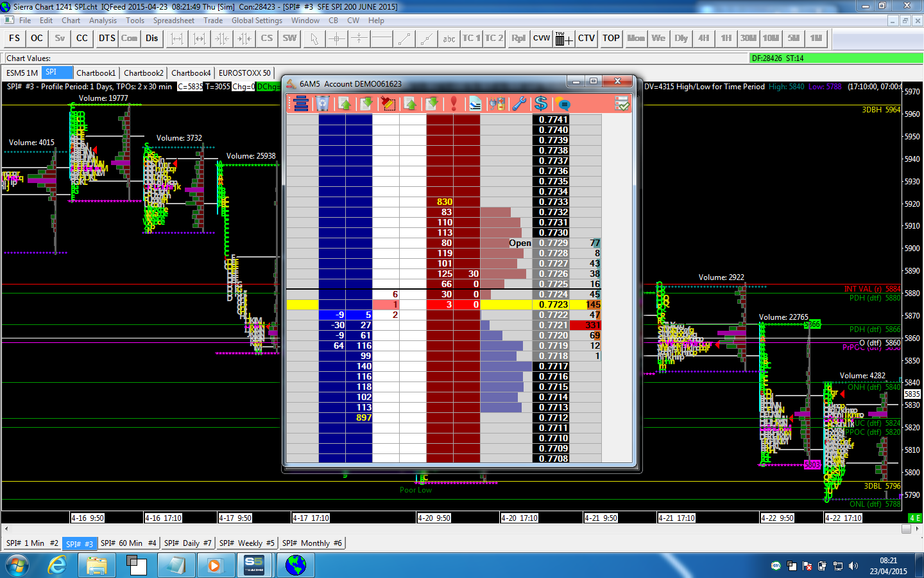Open the File menu
The image size is (924, 578).
pyautogui.click(x=25, y=21)
